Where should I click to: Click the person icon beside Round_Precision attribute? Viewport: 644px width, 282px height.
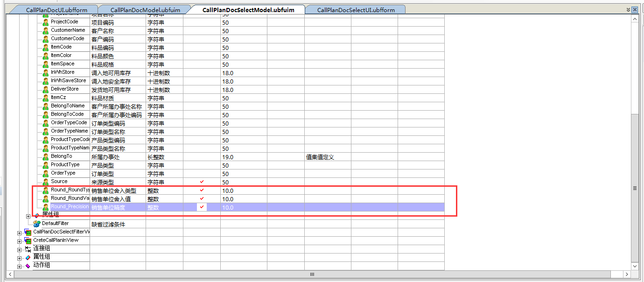[45, 207]
